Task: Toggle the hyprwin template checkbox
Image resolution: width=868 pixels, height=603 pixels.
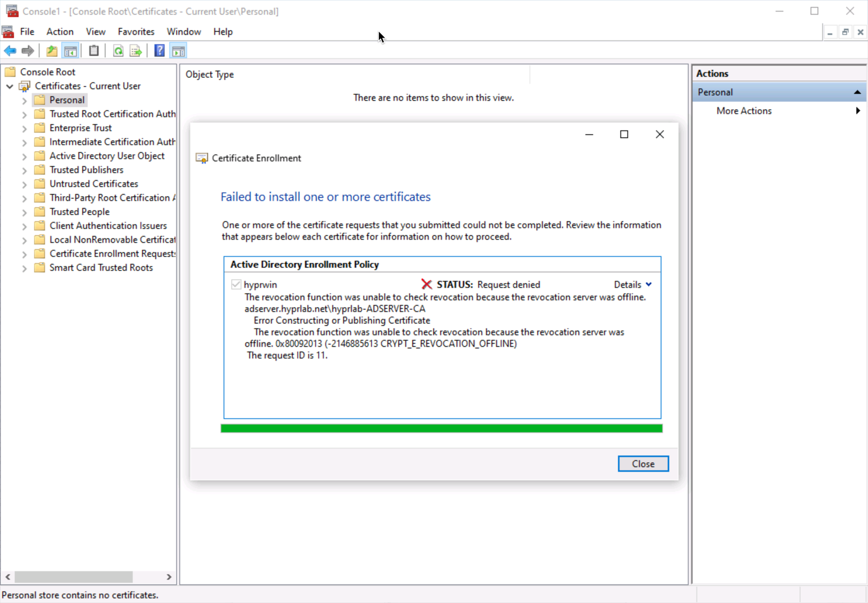Action: click(236, 284)
